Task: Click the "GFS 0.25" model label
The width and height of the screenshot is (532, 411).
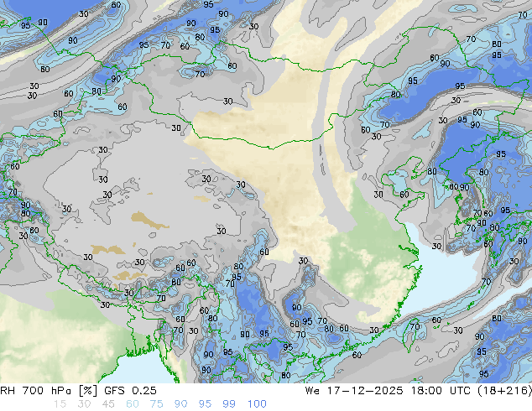Action: point(130,391)
